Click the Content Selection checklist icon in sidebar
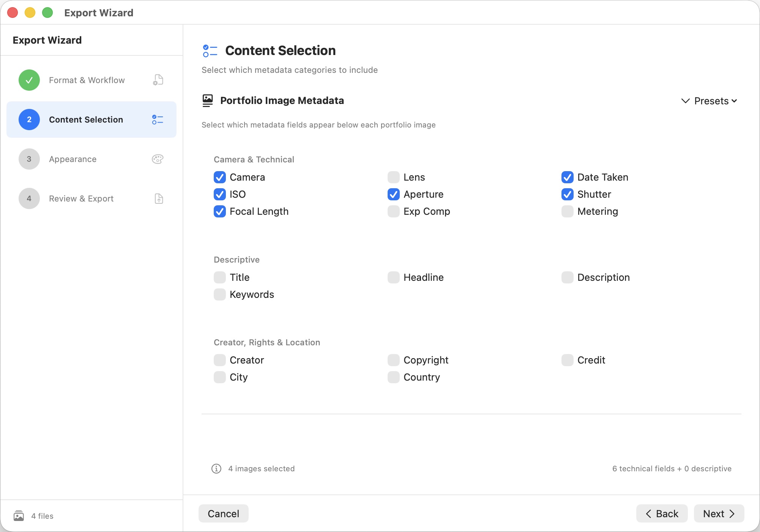The width and height of the screenshot is (760, 532). click(x=158, y=120)
